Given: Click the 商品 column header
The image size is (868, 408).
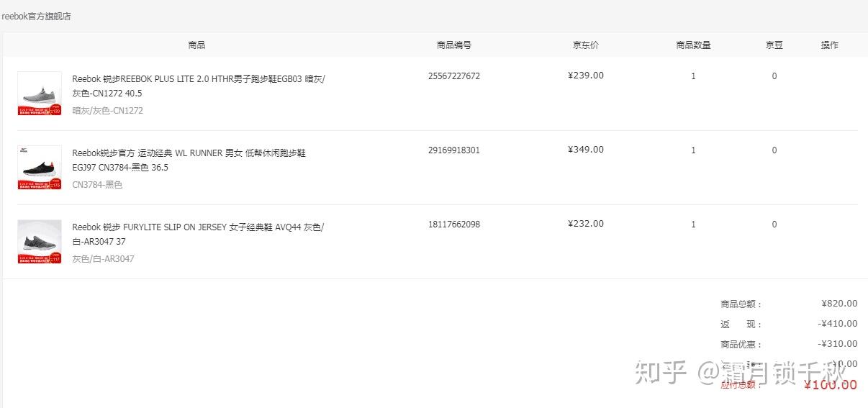Looking at the screenshot, I should (196, 45).
